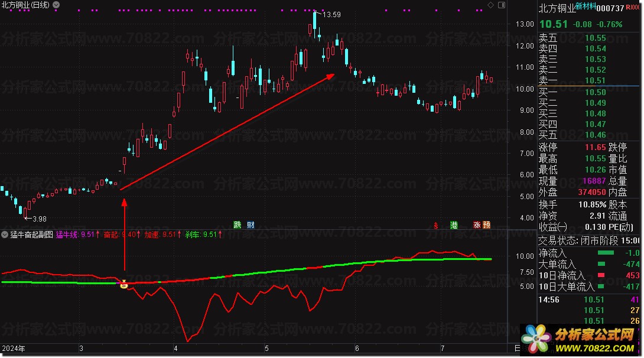Click the 2024年 label on the time axis
Screen dimensions: 644x358
coord(14,349)
